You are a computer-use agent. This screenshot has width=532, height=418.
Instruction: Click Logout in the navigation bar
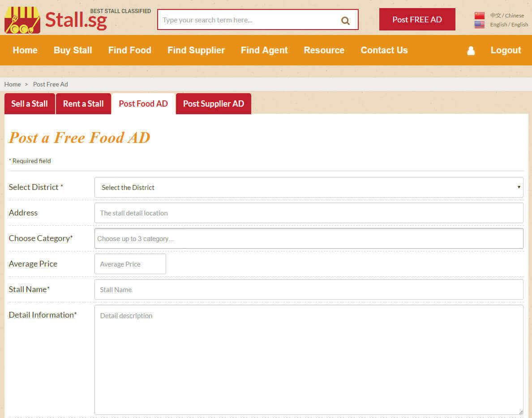click(x=506, y=50)
